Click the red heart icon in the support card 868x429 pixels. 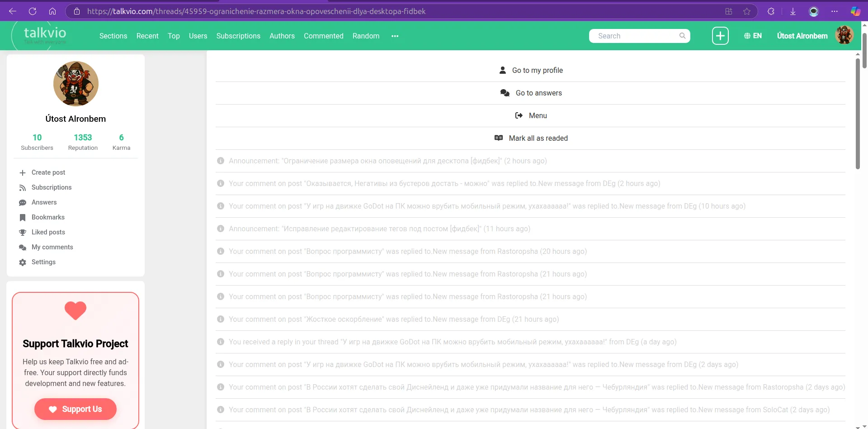click(x=75, y=310)
